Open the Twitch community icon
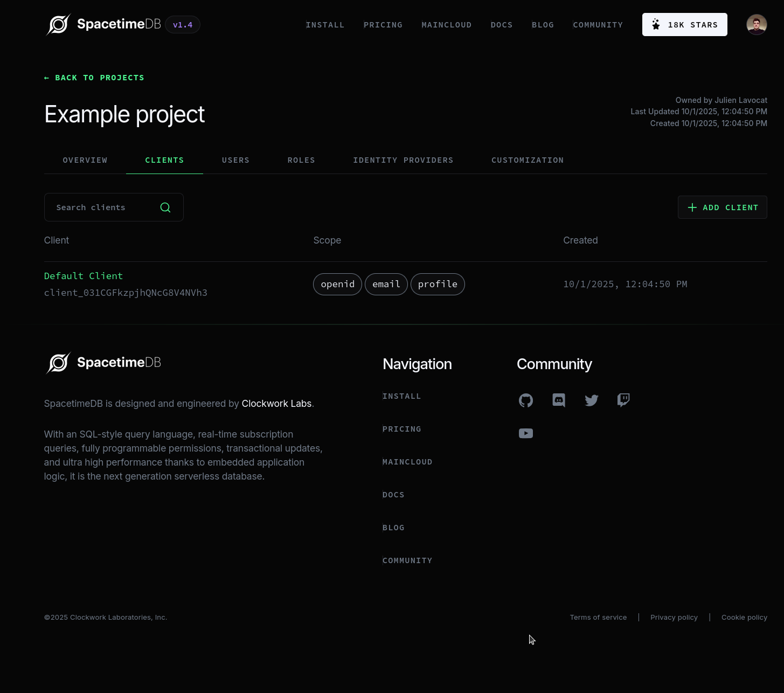The width and height of the screenshot is (784, 693). point(623,400)
